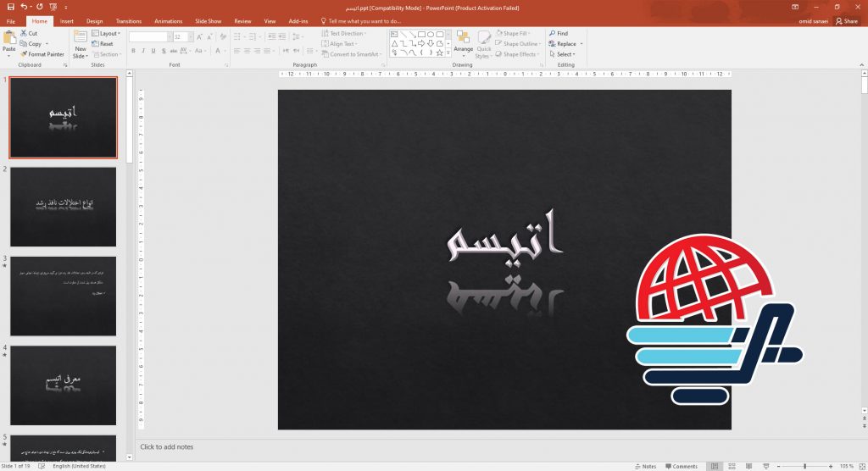This screenshot has height=471, width=868.
Task: Click the zoom slider handle
Action: 805,467
